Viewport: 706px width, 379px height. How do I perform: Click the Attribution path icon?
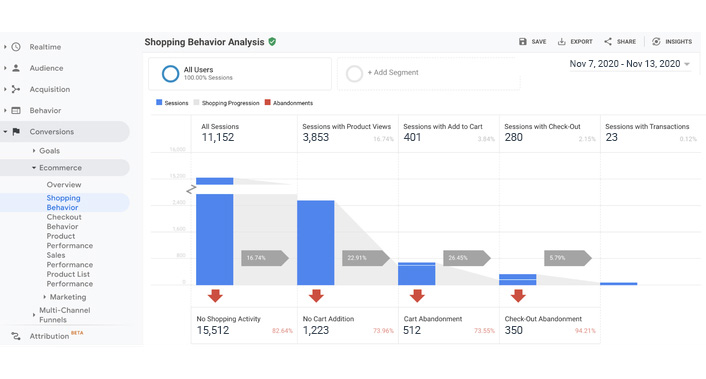pyautogui.click(x=16, y=336)
